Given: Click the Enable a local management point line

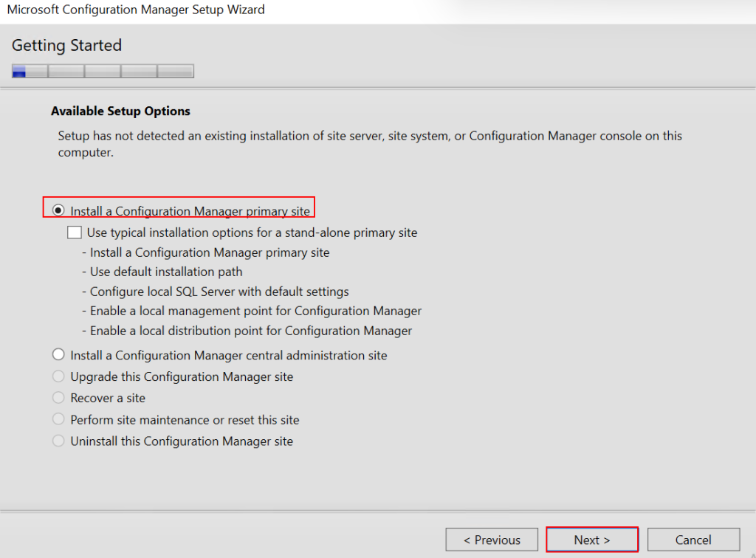Looking at the screenshot, I should (255, 311).
